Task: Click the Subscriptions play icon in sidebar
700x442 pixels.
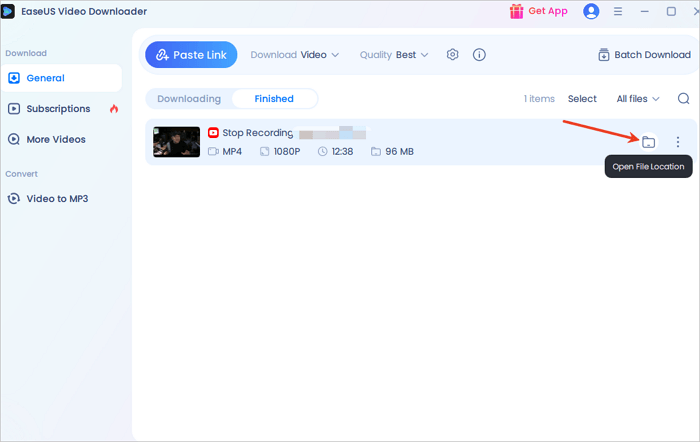Action: point(14,108)
